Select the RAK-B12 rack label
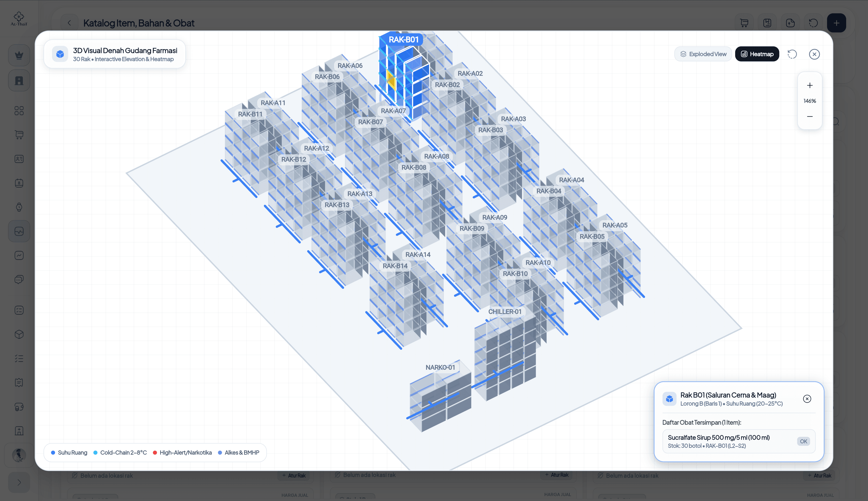The image size is (868, 501). 294,159
